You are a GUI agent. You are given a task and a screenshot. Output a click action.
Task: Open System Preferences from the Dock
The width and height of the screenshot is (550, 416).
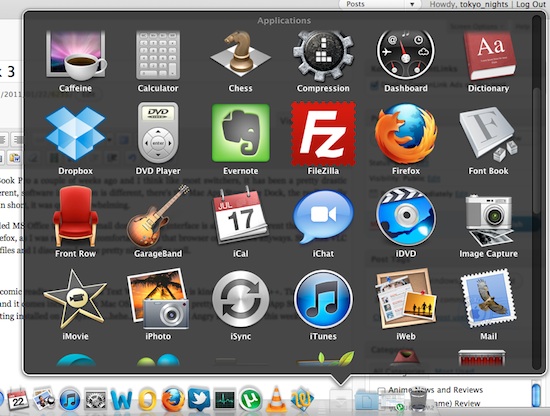[x=95, y=399]
